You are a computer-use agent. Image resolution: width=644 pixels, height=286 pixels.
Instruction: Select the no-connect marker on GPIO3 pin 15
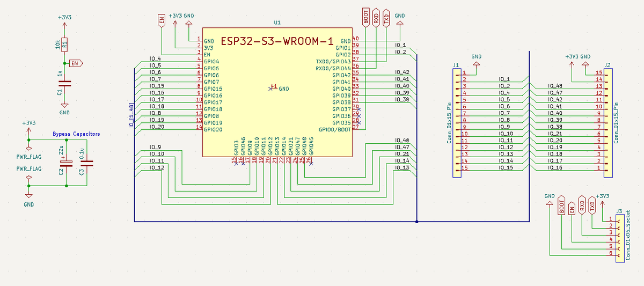[237, 164]
